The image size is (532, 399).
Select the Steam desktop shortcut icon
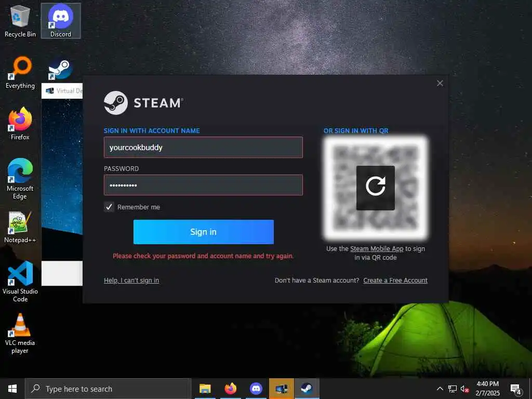click(61, 69)
